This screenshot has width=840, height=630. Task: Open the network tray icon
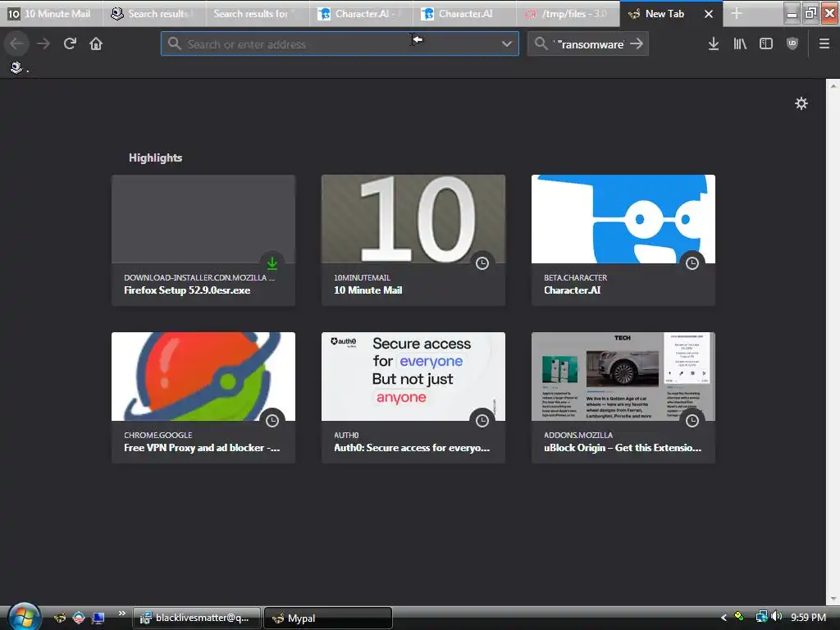pos(760,617)
